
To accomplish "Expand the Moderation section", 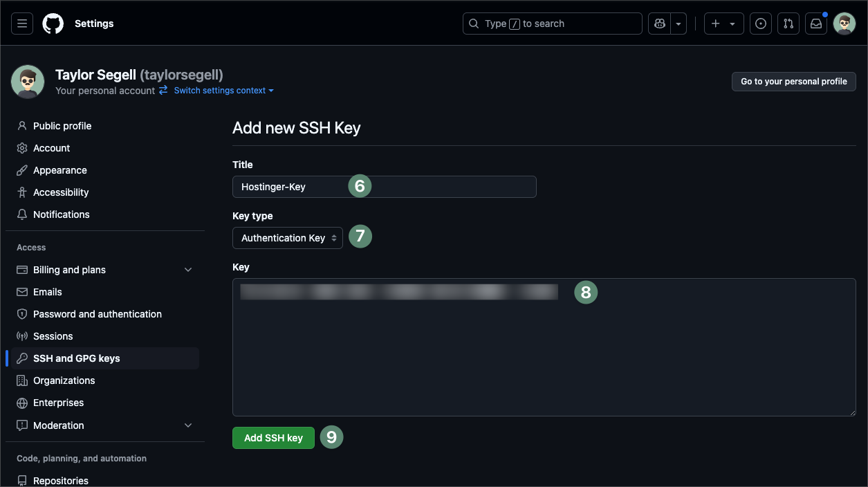I will [188, 425].
